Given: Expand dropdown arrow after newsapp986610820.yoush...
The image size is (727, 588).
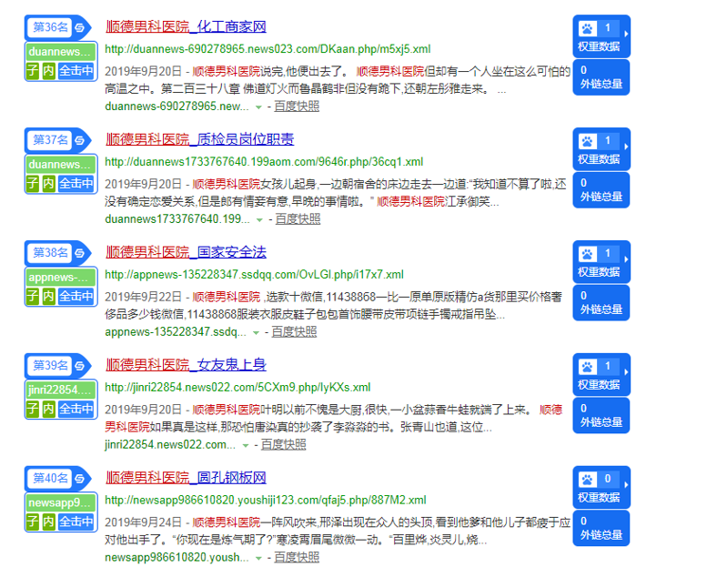Looking at the screenshot, I should 258,558.
